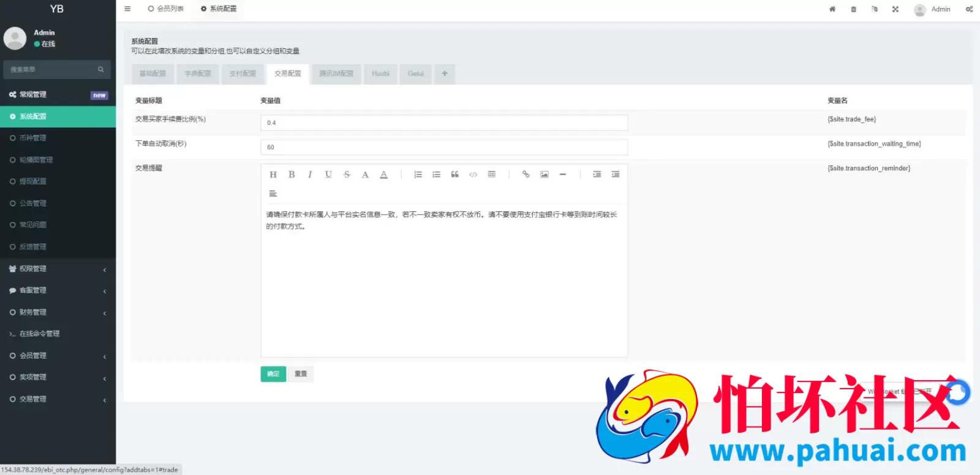Insert an image in the editor

(544, 174)
